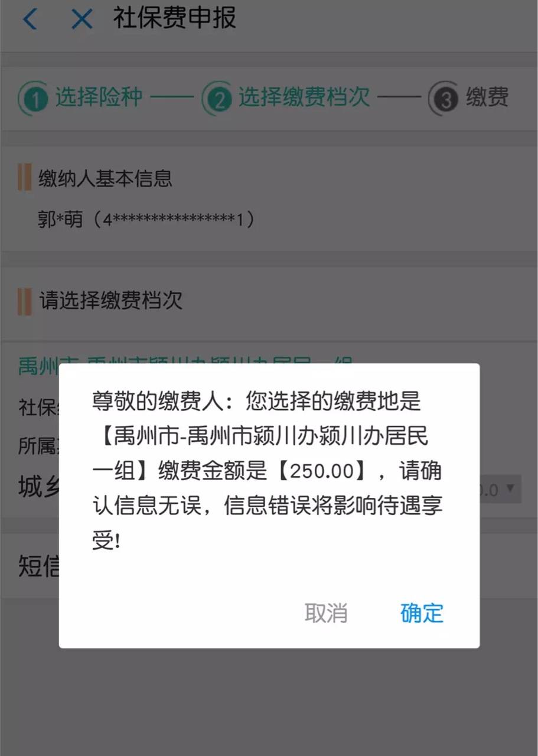The height and width of the screenshot is (756, 538).
Task: Open the 选择险种 step
Action: (x=99, y=97)
